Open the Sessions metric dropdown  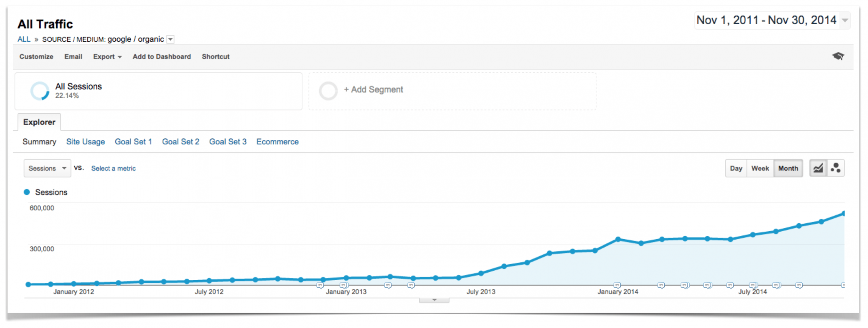(x=47, y=168)
